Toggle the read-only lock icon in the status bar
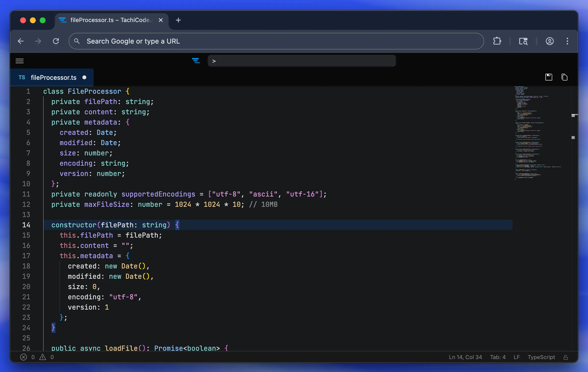This screenshot has height=372, width=588. coord(566,357)
